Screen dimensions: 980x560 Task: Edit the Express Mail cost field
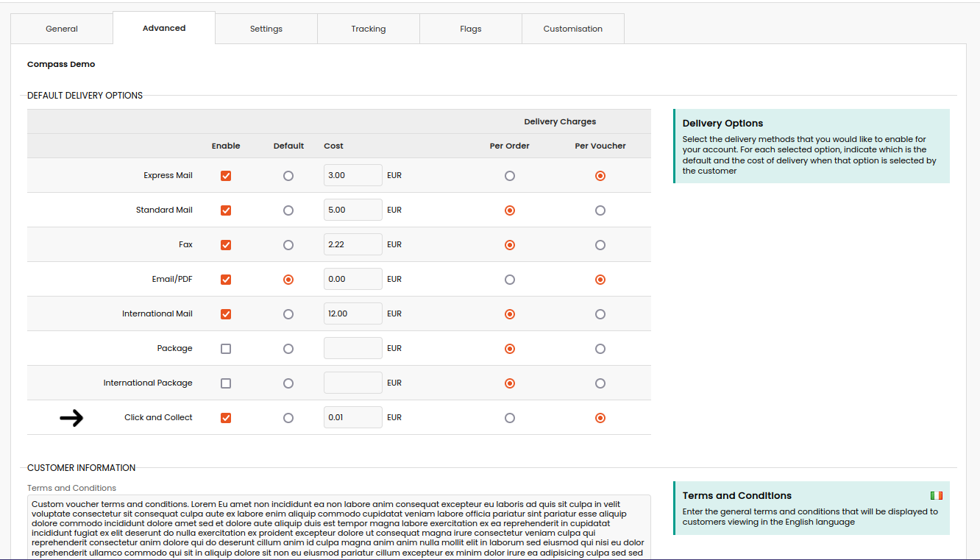point(353,176)
